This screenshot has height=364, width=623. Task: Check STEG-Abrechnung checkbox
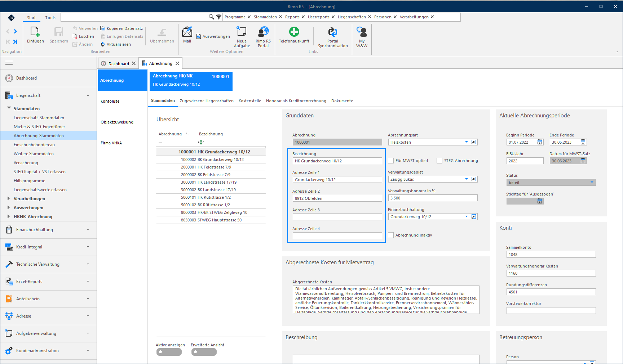pyautogui.click(x=439, y=161)
